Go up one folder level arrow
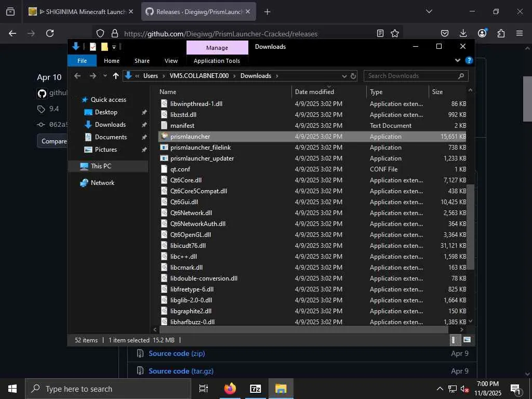The height and width of the screenshot is (399, 532). point(116,76)
